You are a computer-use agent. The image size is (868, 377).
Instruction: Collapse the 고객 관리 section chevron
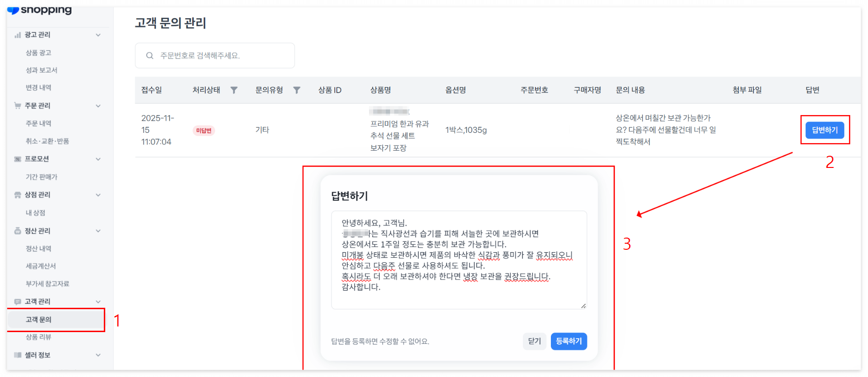coord(98,302)
